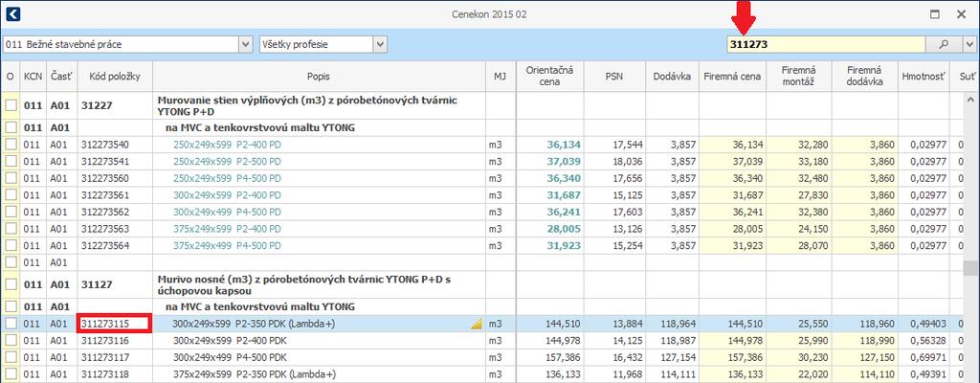
Task: Select the '300x249x599 P2-400 PD' description
Action: pos(227,195)
